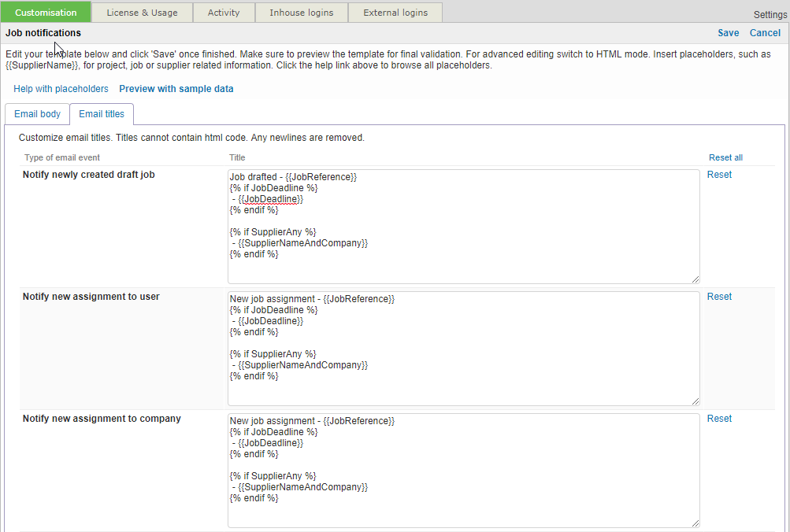Reset the new assignment to user title
The height and width of the screenshot is (532, 790).
point(719,297)
